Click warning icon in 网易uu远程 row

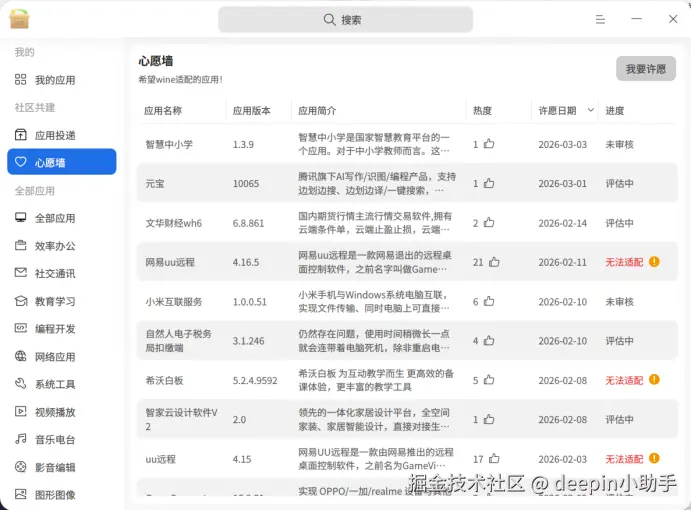[x=654, y=262]
